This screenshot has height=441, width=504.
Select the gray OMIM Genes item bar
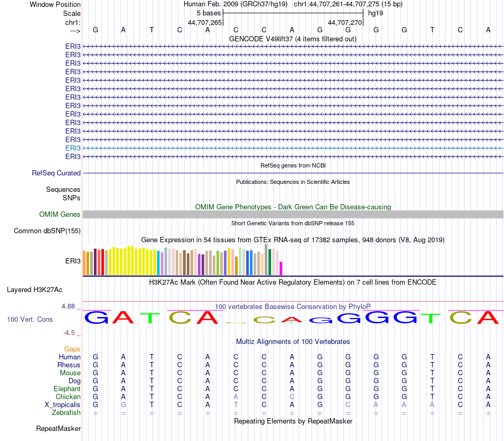(x=293, y=214)
